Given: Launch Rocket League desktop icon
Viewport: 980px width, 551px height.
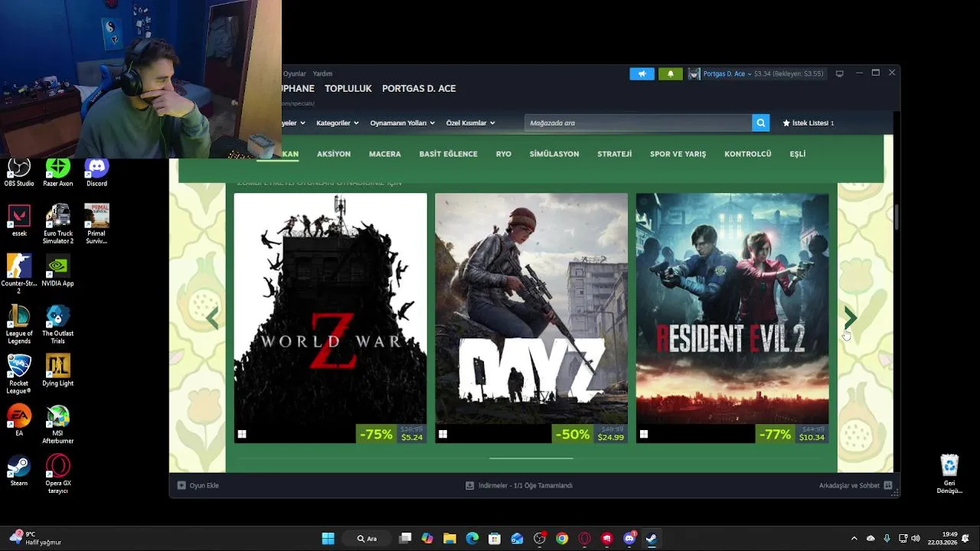Looking at the screenshot, I should pyautogui.click(x=19, y=374).
